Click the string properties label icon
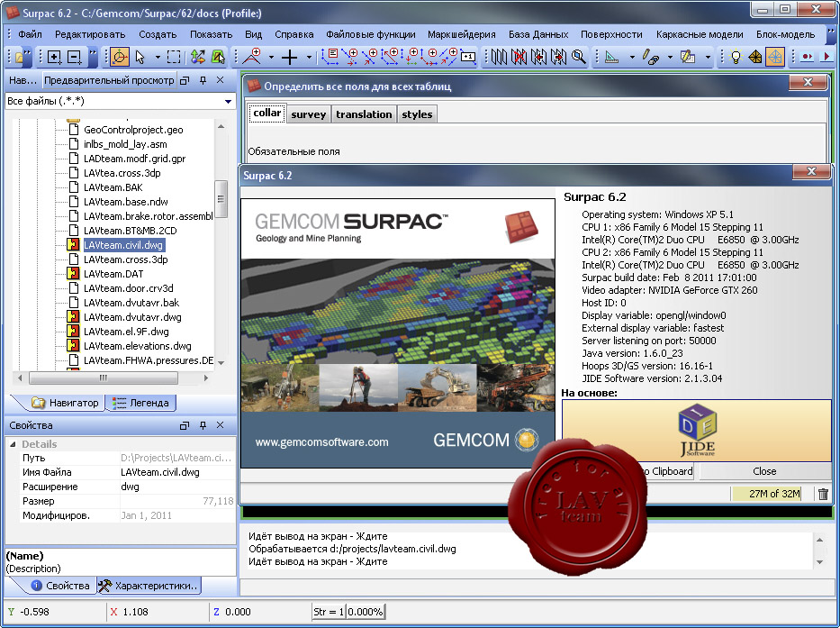 tap(331, 56)
